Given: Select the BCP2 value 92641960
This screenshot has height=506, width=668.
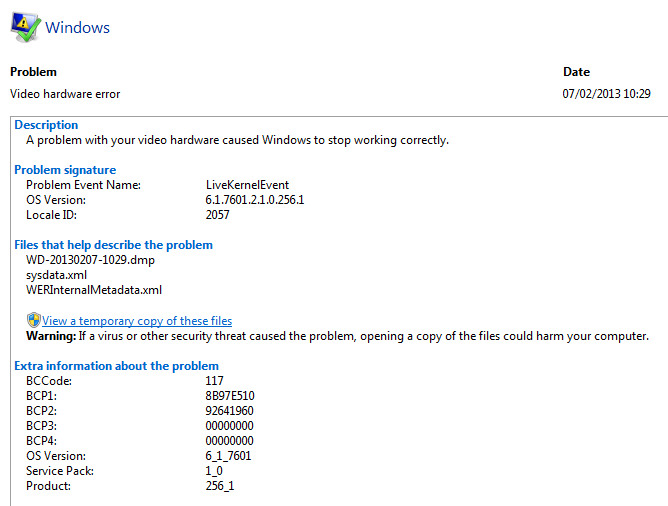Looking at the screenshot, I should (229, 411).
